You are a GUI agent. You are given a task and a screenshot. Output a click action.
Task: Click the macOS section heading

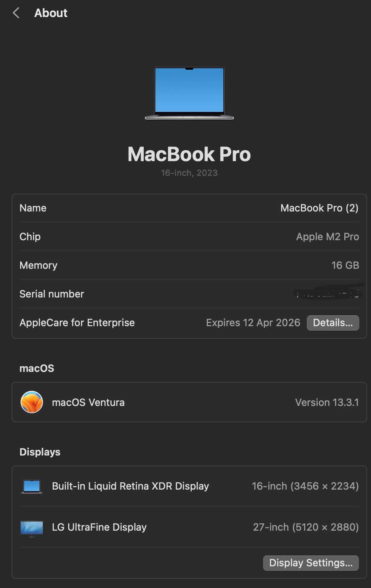(x=37, y=368)
